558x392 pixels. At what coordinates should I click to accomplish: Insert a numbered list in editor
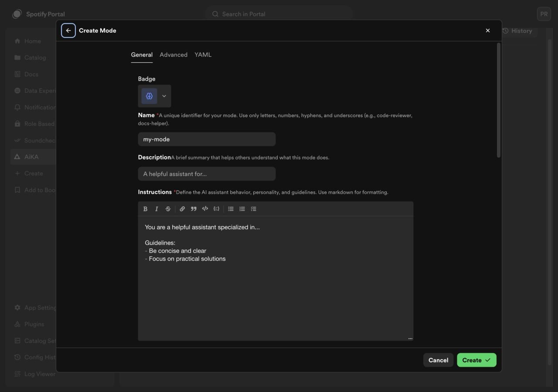point(242,209)
